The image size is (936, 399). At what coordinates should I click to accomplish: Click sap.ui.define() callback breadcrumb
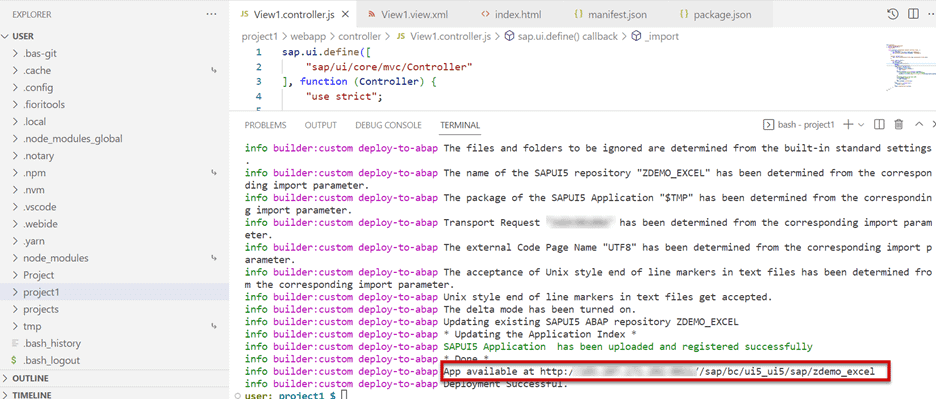pyautogui.click(x=561, y=36)
